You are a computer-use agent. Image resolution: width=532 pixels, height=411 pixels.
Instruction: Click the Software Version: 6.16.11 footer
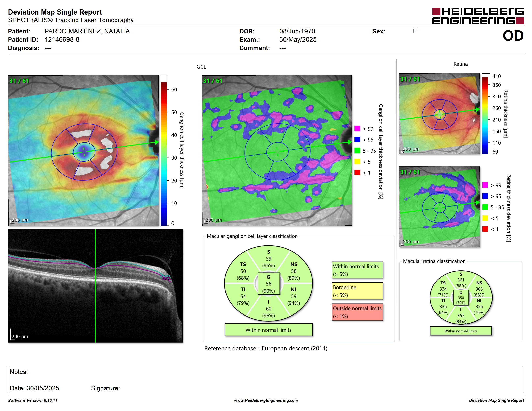click(33, 400)
